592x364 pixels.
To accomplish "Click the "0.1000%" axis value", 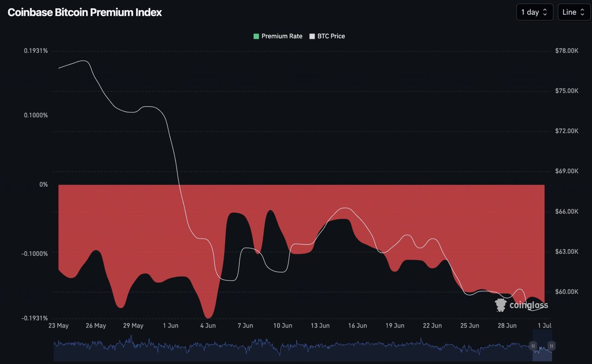I will pyautogui.click(x=36, y=115).
